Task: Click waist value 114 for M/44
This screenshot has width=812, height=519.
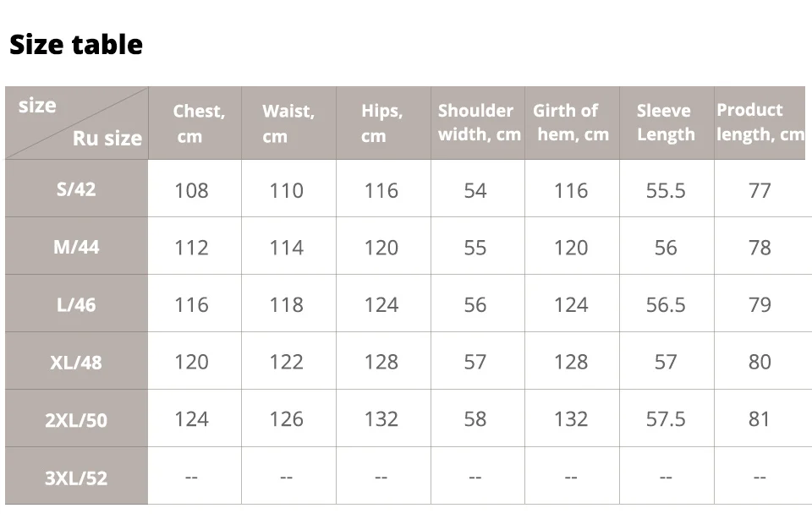Action: [287, 248]
